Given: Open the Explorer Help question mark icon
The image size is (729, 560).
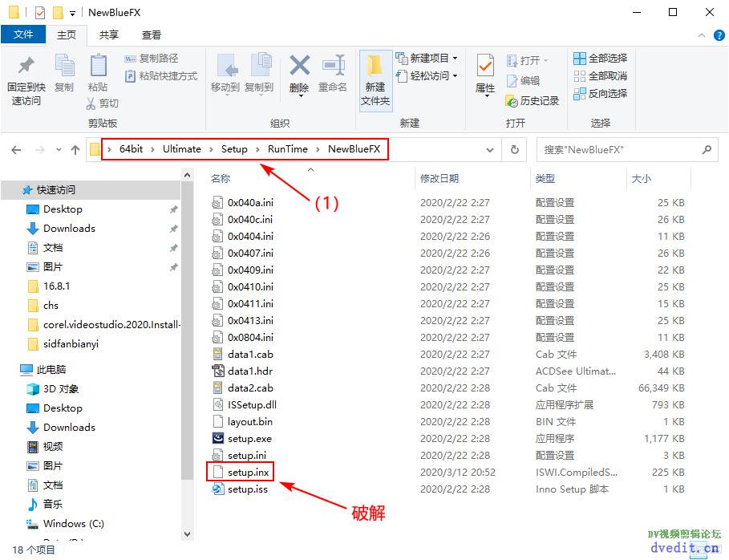Looking at the screenshot, I should click(719, 35).
